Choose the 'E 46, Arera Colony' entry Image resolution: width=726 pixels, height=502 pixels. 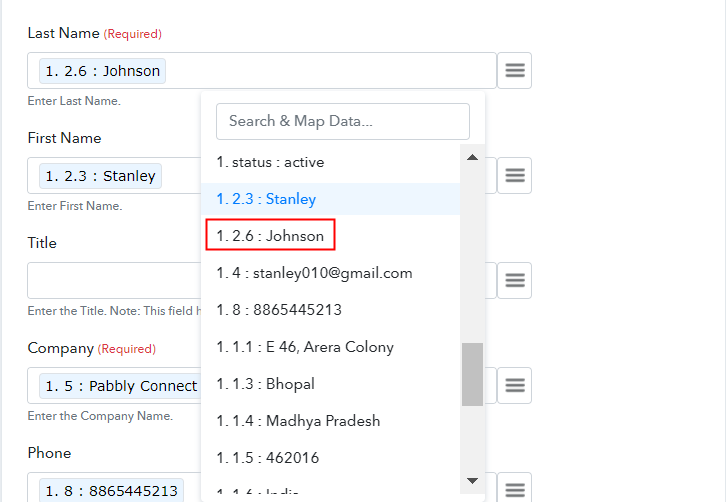(x=305, y=347)
